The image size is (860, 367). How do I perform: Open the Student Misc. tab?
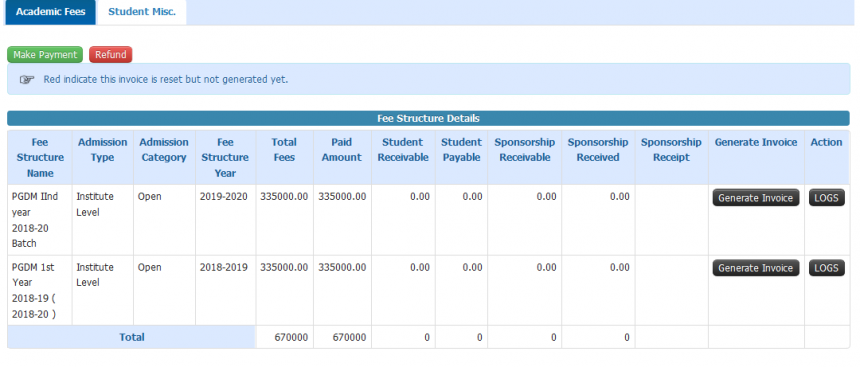(x=142, y=12)
